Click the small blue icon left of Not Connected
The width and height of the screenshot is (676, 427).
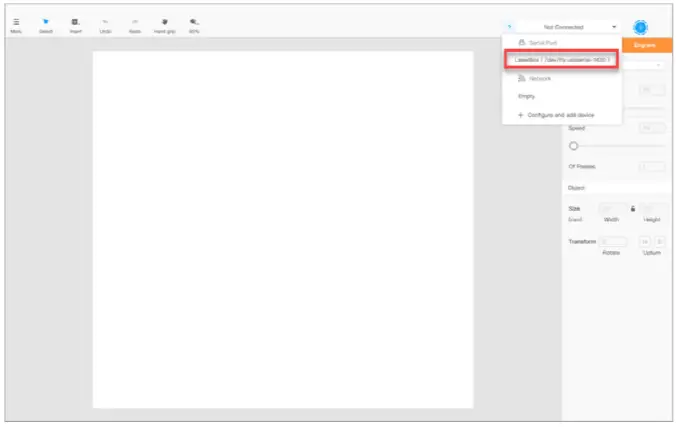[509, 27]
